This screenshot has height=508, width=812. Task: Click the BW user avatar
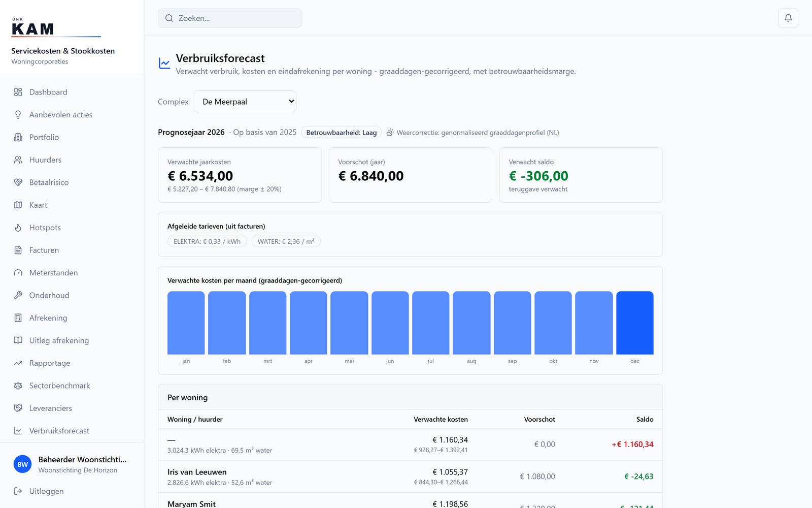click(x=22, y=464)
